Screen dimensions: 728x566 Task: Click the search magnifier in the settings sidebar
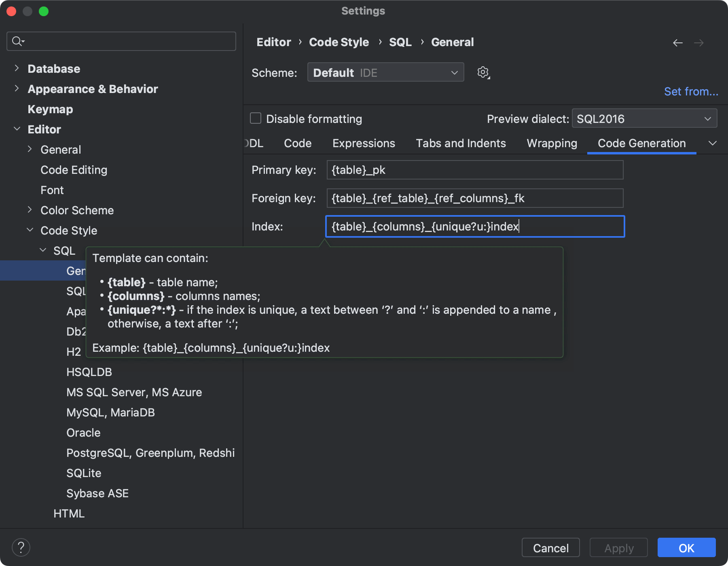[x=17, y=41]
